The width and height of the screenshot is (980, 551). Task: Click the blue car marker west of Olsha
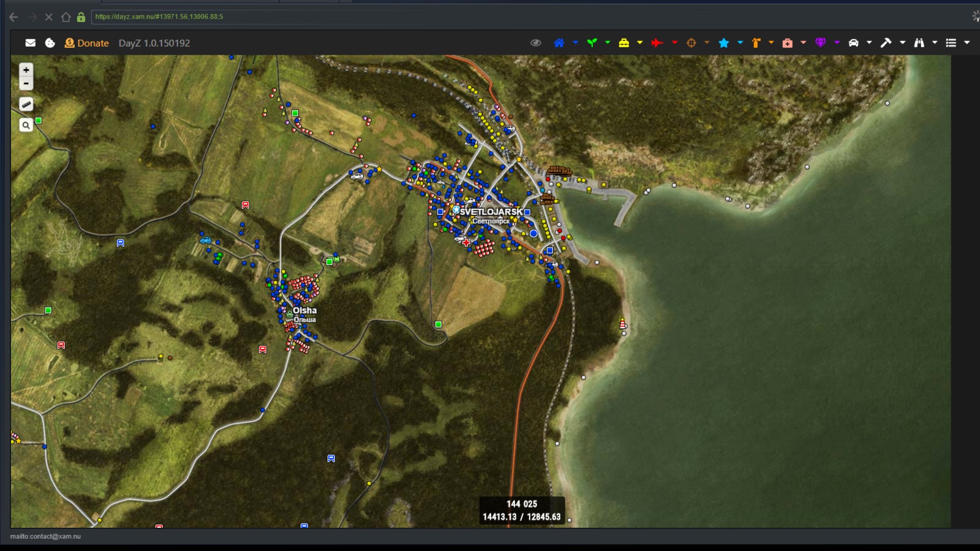(205, 241)
